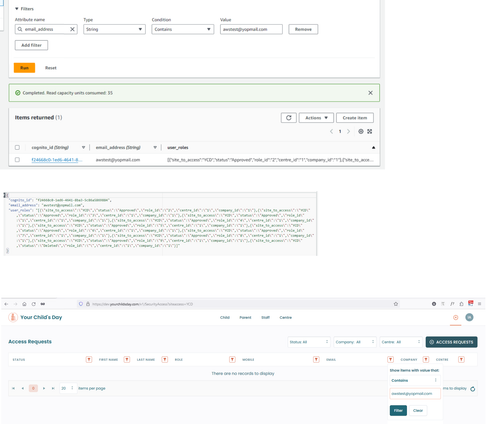The height and width of the screenshot is (444, 500).
Task: Click the Create item button
Action: coord(355,118)
